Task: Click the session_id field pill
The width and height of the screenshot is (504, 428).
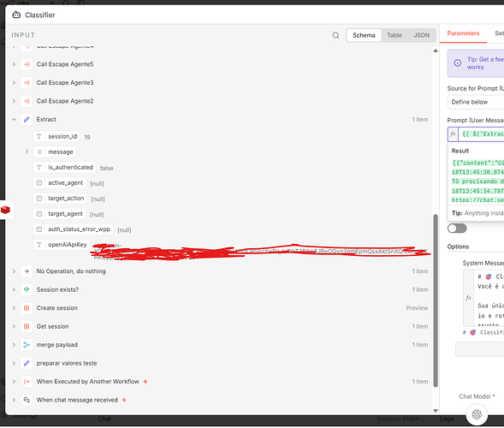Action: click(56, 136)
